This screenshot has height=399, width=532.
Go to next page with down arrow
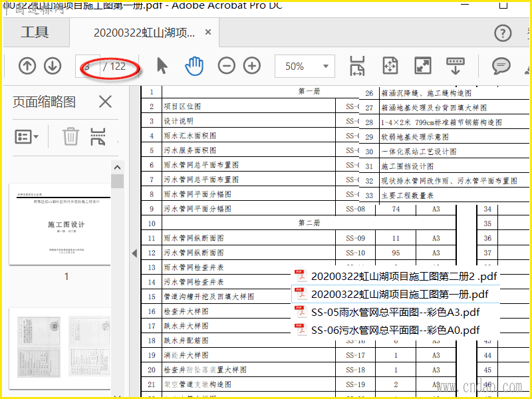[53, 66]
